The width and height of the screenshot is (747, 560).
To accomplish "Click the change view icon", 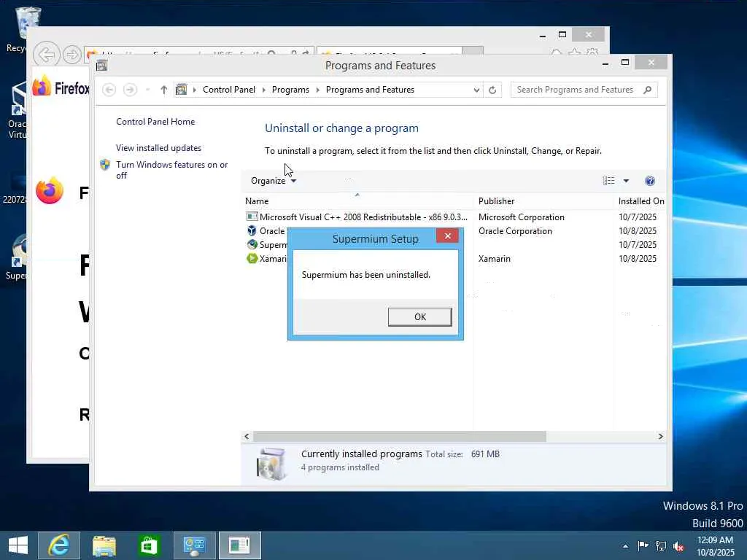I will [x=609, y=181].
